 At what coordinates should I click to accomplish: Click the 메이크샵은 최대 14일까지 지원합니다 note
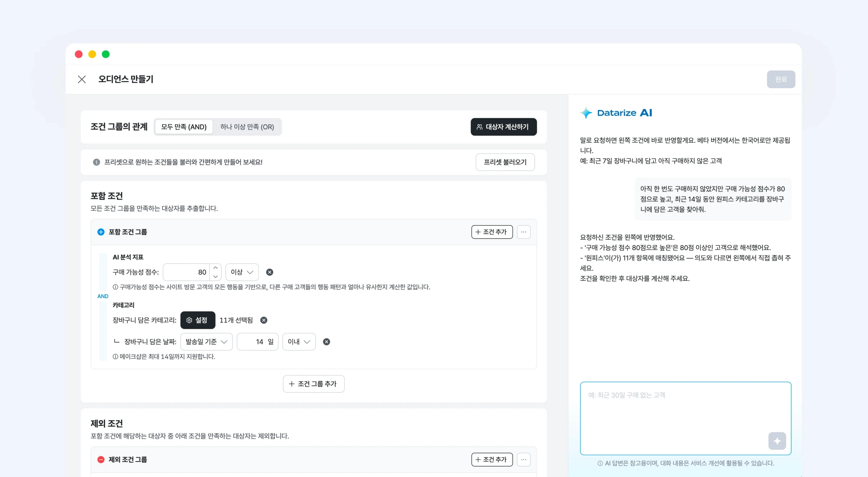(x=164, y=357)
